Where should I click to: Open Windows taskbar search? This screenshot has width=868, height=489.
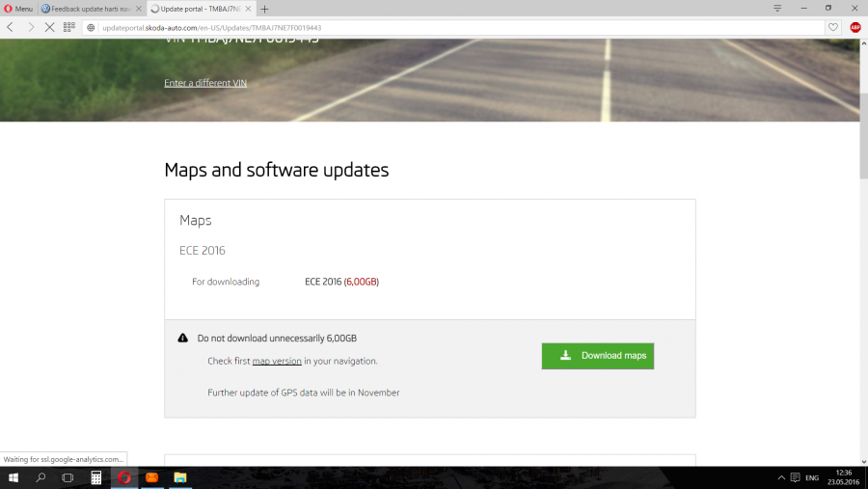(x=41, y=477)
